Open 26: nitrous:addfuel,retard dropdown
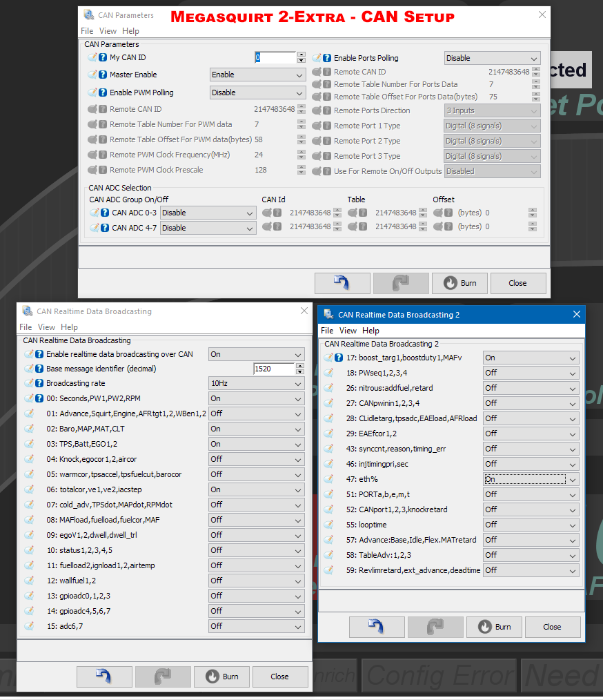The image size is (603, 700). tap(531, 389)
